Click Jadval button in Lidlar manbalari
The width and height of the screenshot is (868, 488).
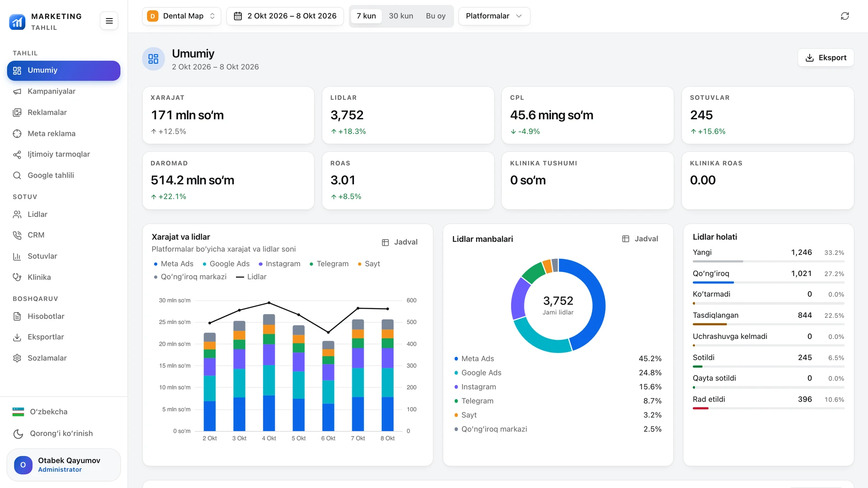click(640, 239)
